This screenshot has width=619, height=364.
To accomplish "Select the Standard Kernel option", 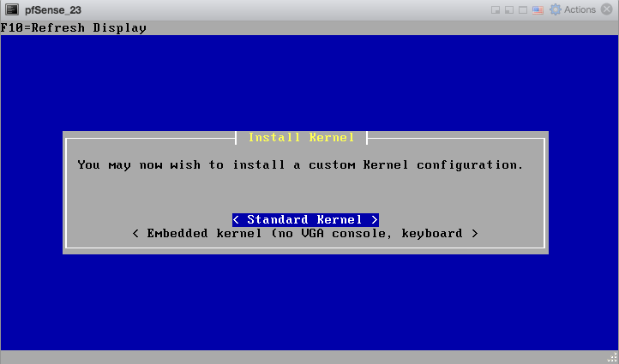I will [x=305, y=220].
